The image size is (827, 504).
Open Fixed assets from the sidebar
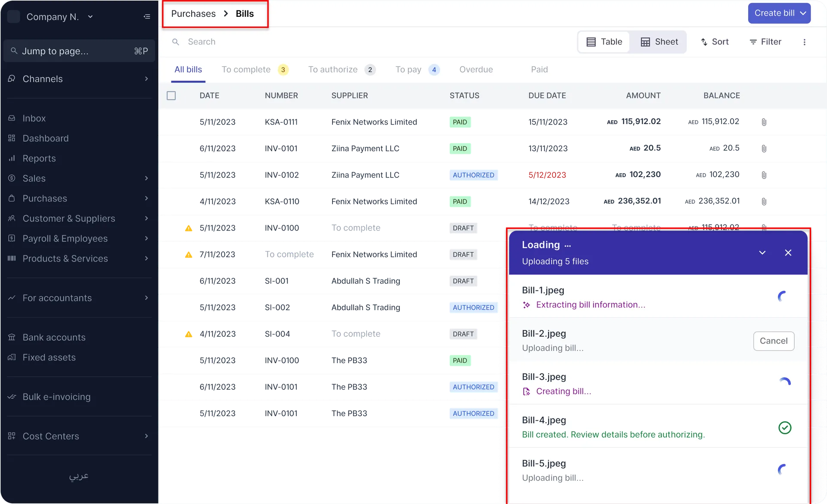(x=49, y=357)
